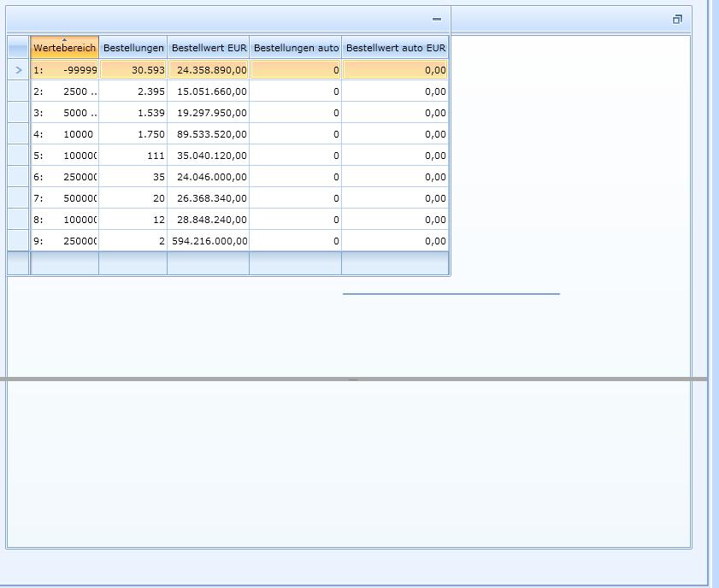This screenshot has height=588, width=719.
Task: Select the Bestellwert cell 24.046.000,00
Action: tap(209, 177)
